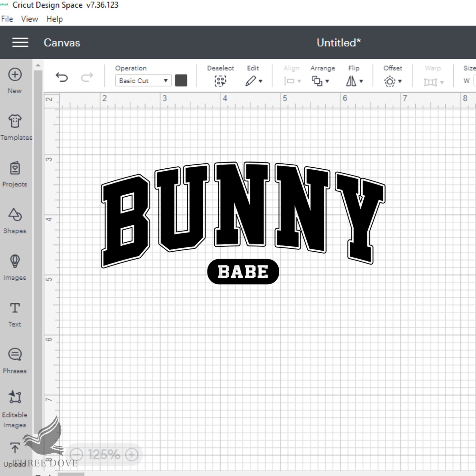Open the Phrases panel

pos(15,355)
